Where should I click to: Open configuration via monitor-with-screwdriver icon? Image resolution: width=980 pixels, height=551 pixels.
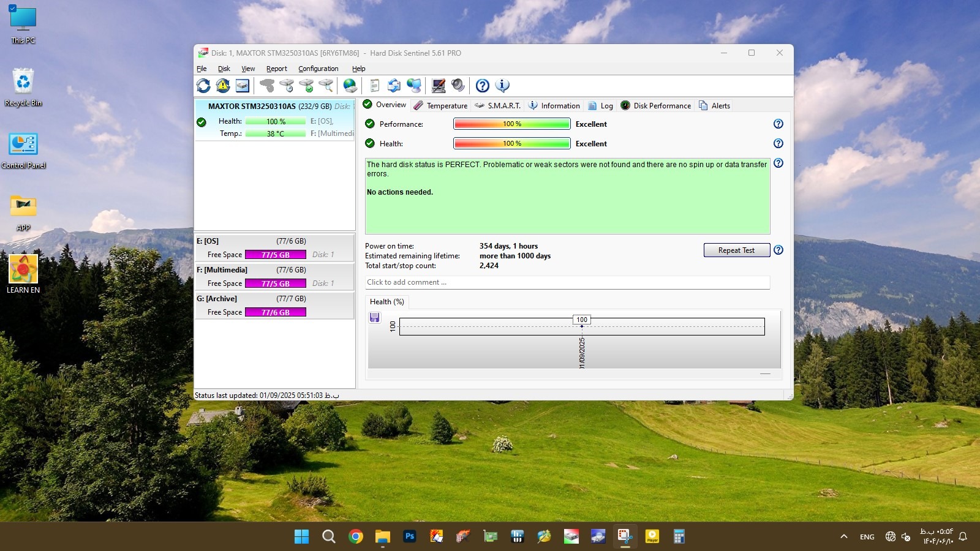[x=439, y=86]
